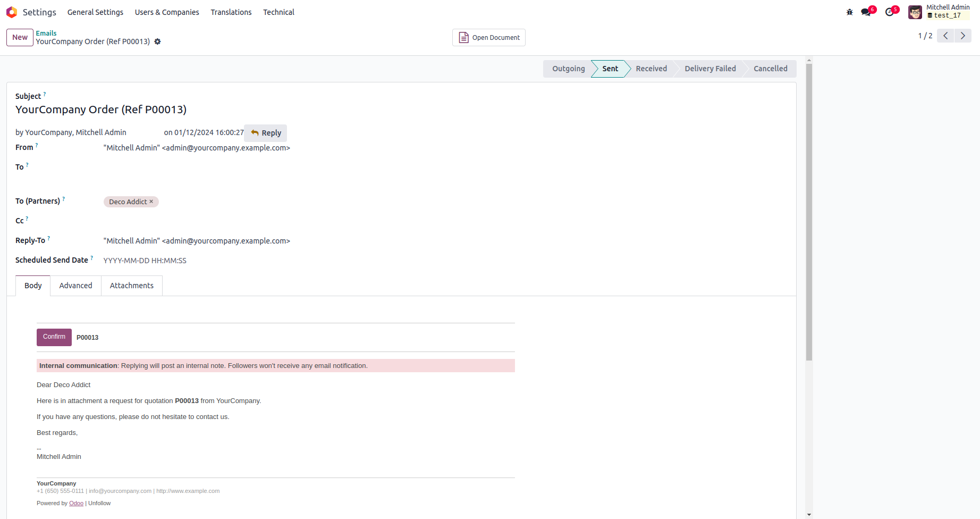Switch to the Body tab
The width and height of the screenshot is (980, 519).
point(33,286)
